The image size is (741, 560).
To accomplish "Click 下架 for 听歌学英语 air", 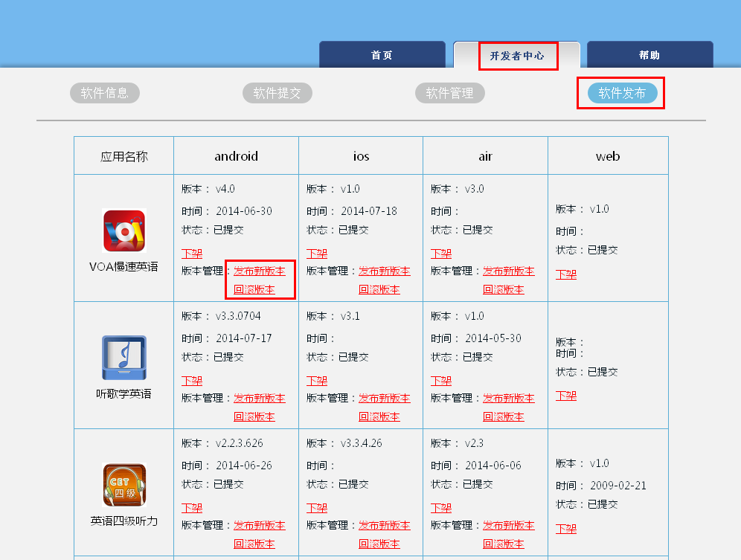I will [x=441, y=381].
